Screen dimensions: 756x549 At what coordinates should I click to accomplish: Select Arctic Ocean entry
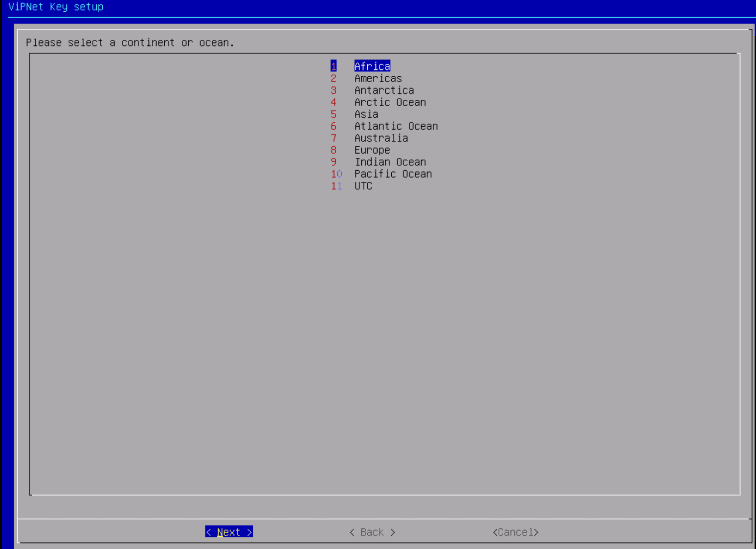390,102
